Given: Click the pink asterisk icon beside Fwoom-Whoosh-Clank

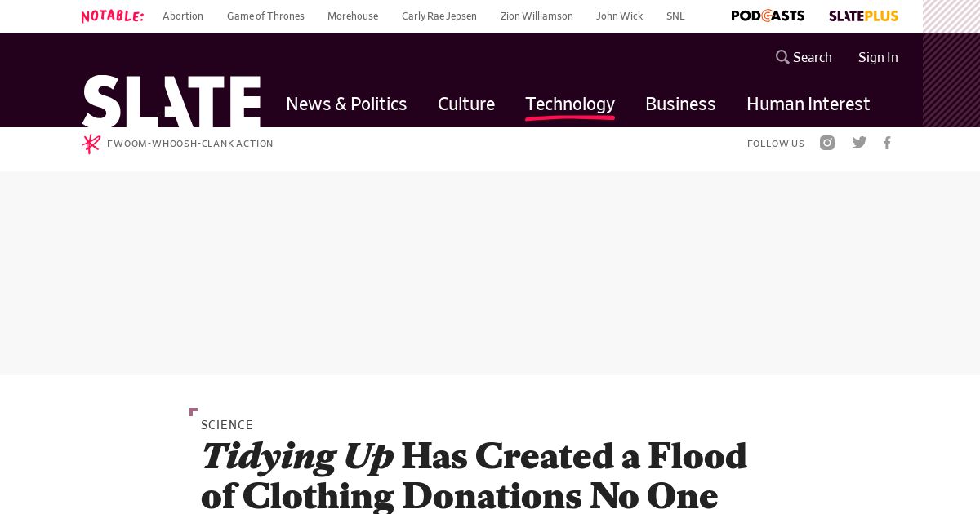Looking at the screenshot, I should click(91, 144).
